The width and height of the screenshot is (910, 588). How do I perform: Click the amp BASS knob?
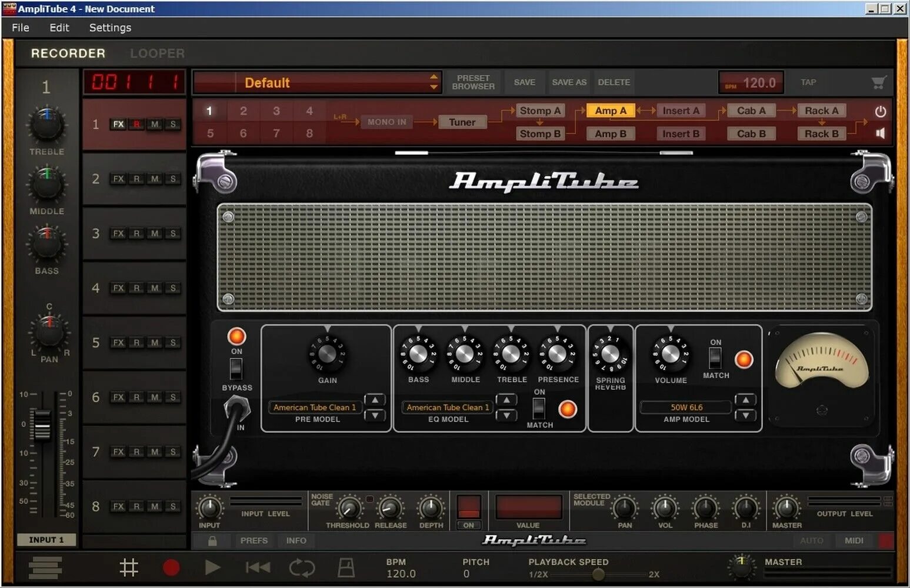pos(418,353)
